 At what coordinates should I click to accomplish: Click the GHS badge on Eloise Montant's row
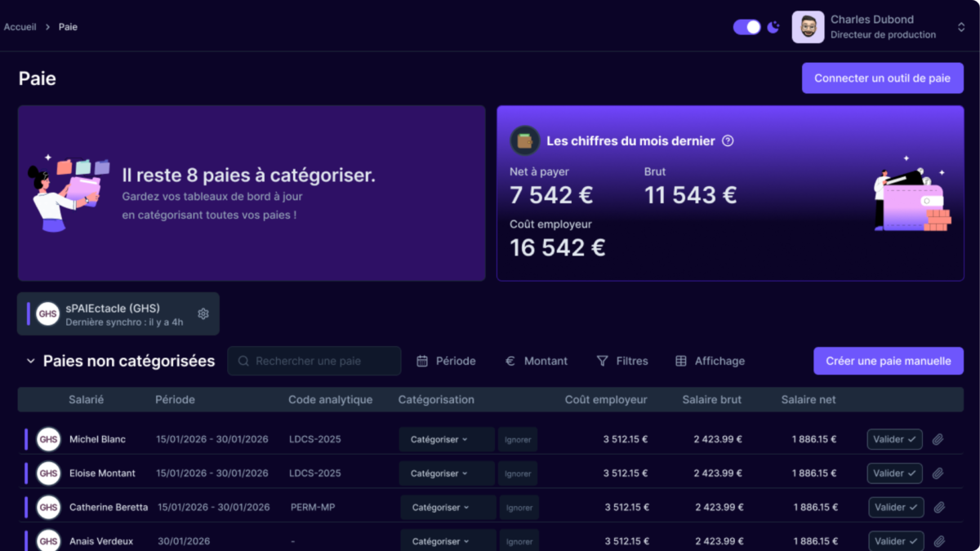tap(48, 473)
